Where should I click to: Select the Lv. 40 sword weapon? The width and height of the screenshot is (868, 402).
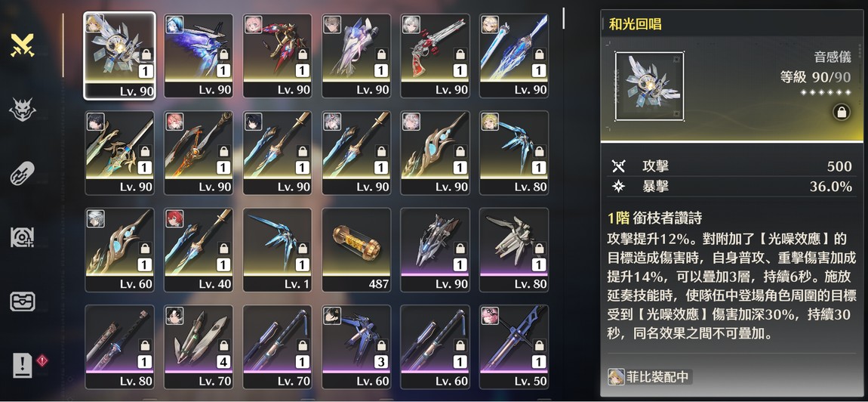tap(199, 249)
